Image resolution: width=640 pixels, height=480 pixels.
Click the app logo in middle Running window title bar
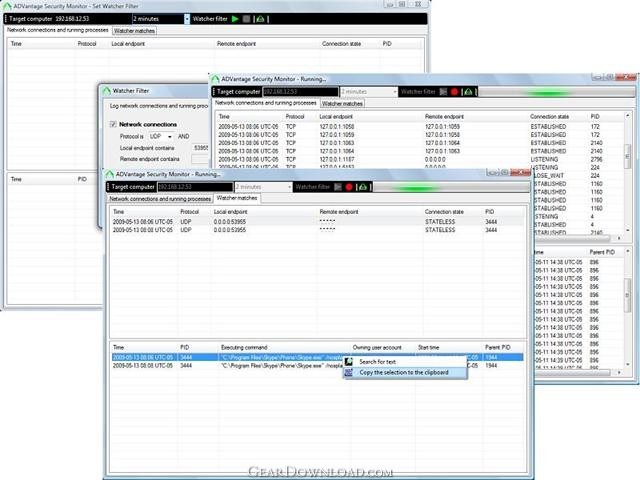(x=215, y=79)
